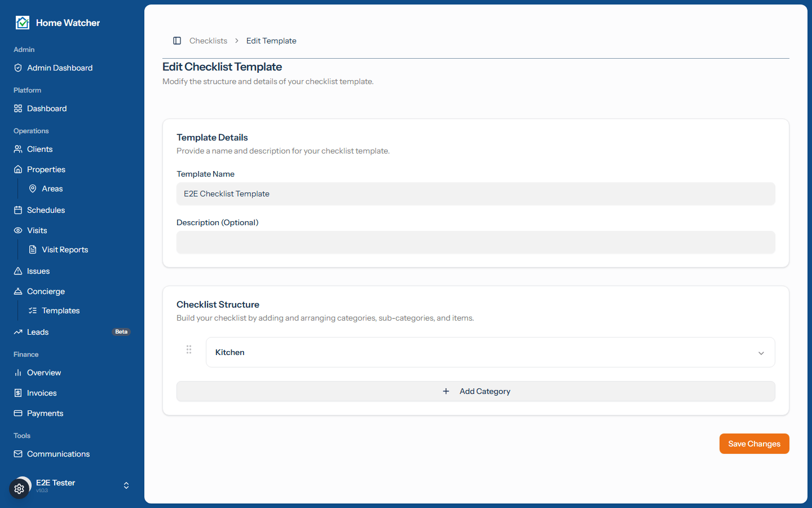Image resolution: width=812 pixels, height=508 pixels.
Task: Open Leads page
Action: (72, 332)
